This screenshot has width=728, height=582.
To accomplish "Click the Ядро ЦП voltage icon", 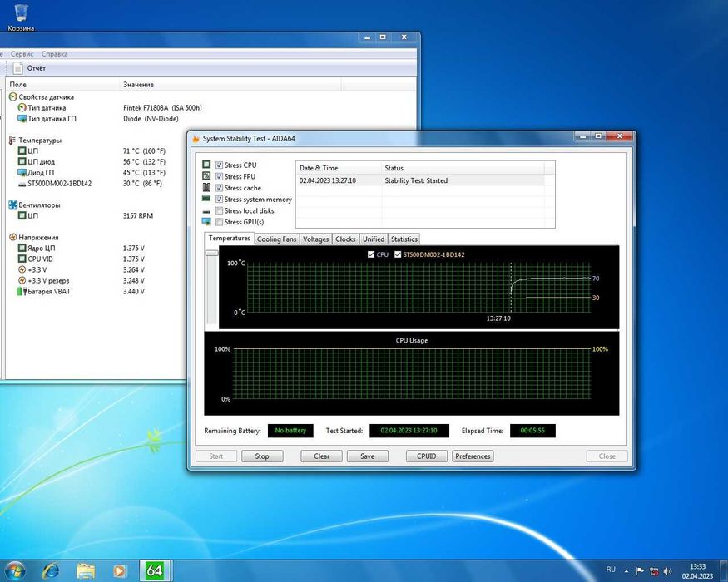I will coord(22,248).
